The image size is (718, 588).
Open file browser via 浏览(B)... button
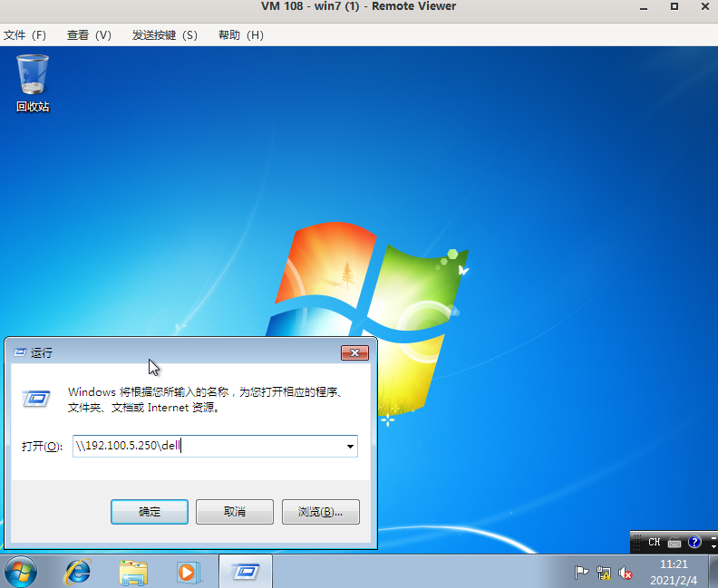coord(321,512)
